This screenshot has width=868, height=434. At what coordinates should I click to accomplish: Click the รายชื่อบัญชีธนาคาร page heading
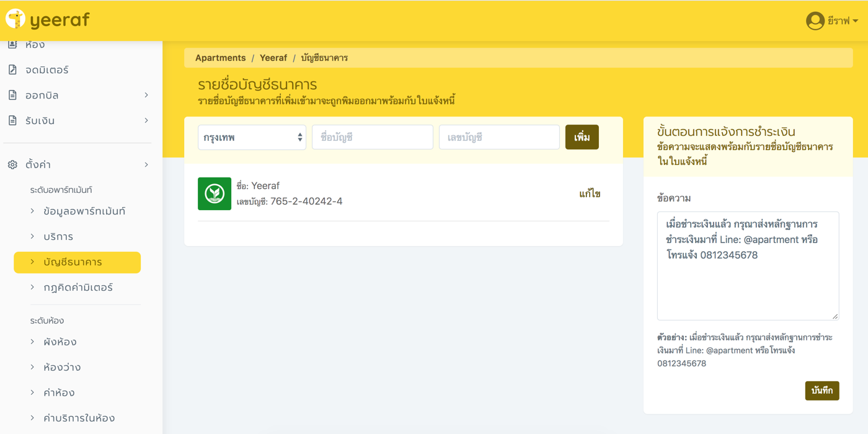pyautogui.click(x=257, y=85)
